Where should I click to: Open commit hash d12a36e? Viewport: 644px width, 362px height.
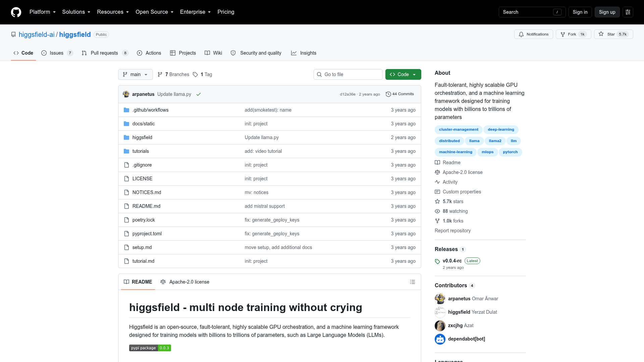[347, 94]
